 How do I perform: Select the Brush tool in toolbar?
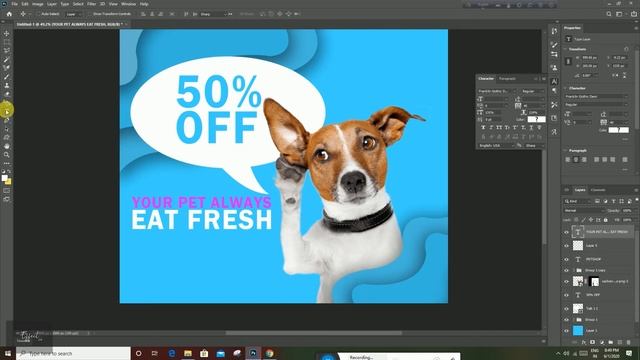click(7, 77)
